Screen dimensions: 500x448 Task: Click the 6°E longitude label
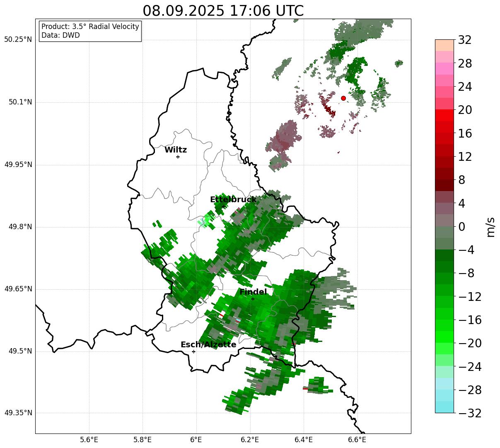[196, 440]
